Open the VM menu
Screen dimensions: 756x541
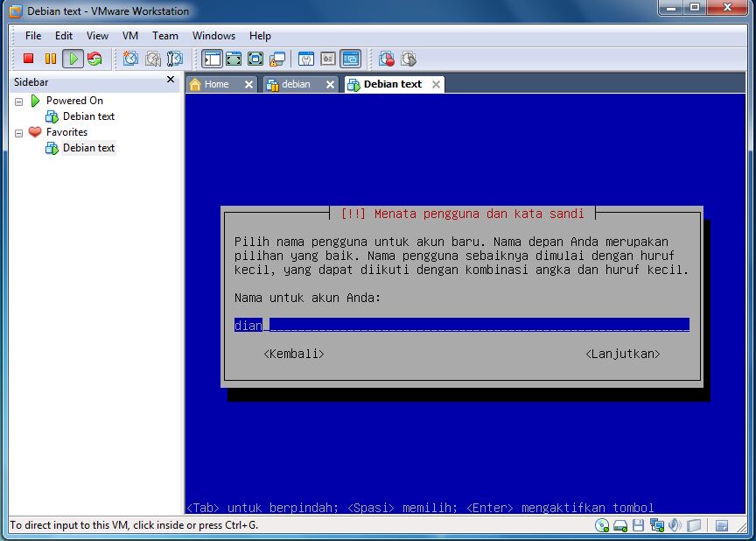[x=130, y=36]
